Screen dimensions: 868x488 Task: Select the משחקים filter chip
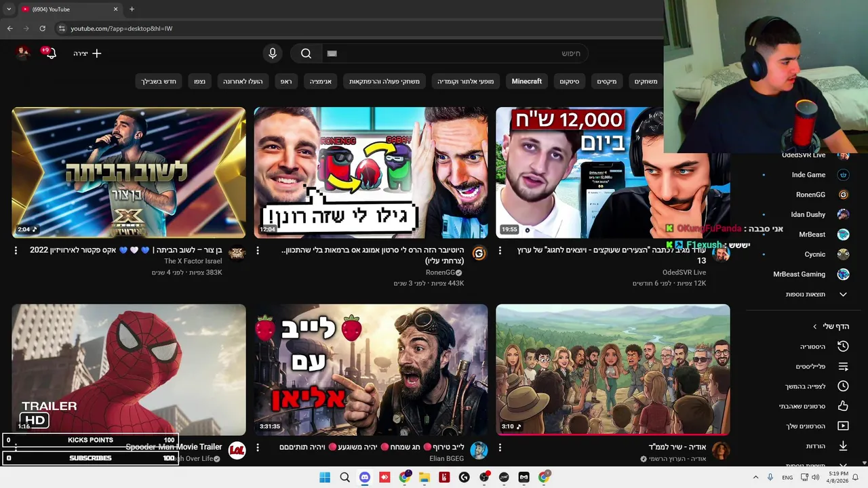(x=646, y=81)
